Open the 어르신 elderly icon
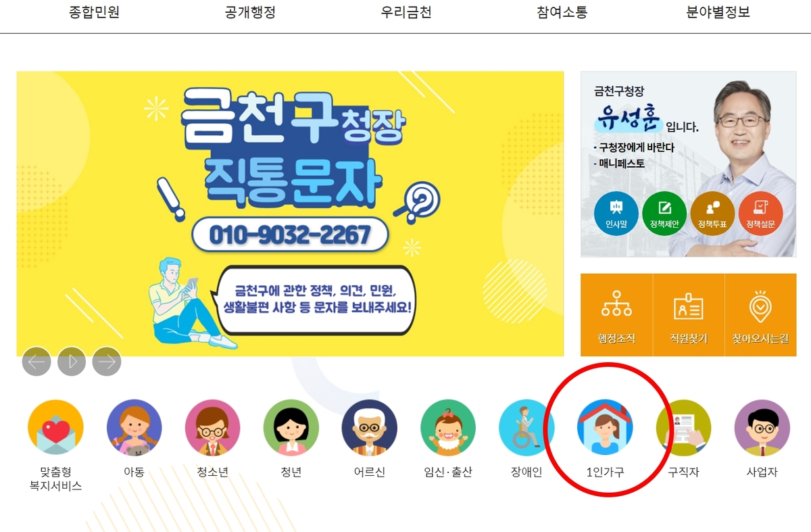 370,427
